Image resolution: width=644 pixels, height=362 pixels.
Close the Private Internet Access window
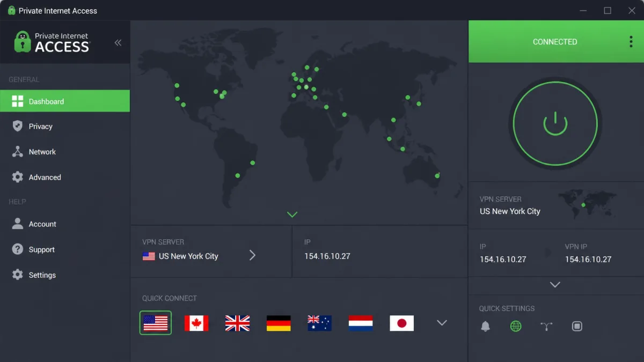click(x=632, y=11)
